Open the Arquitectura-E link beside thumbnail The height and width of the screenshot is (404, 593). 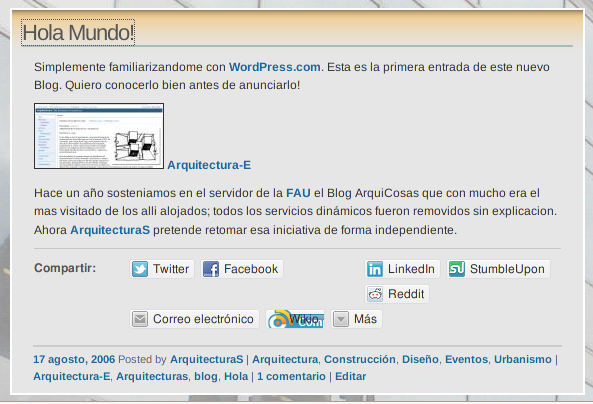[209, 165]
